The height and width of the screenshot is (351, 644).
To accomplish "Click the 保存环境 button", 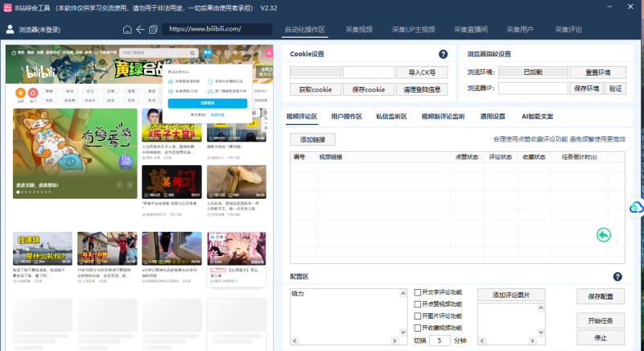I will 586,89.
